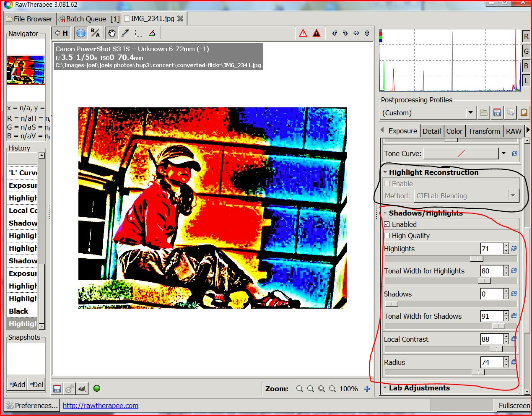Send image to external editor via GIMP icon

point(82,388)
